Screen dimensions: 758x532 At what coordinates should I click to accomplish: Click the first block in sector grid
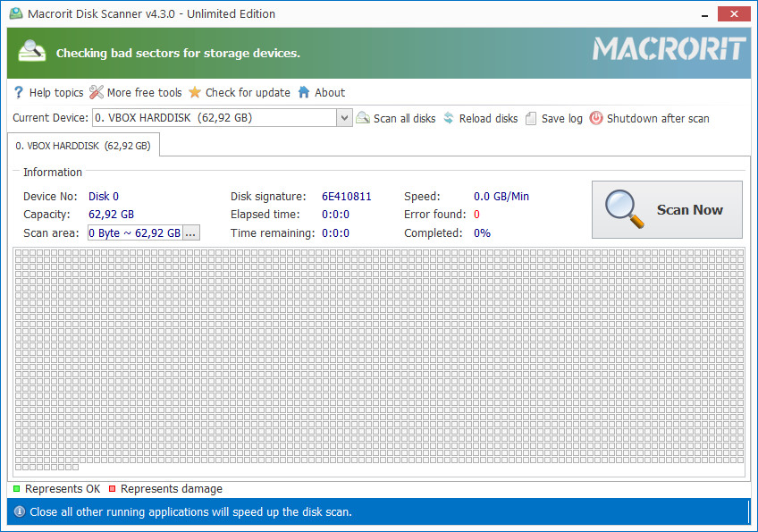(x=19, y=253)
